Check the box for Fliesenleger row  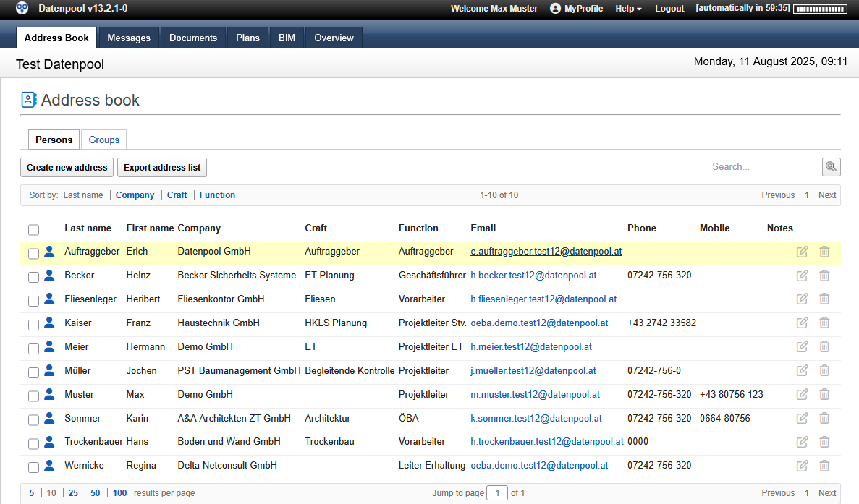pos(34,301)
